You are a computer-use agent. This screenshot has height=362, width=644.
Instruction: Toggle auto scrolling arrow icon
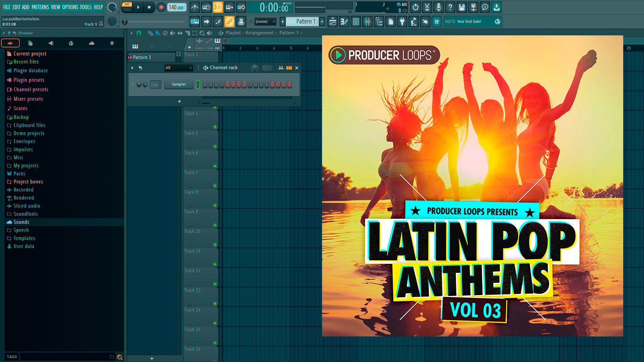(x=206, y=21)
